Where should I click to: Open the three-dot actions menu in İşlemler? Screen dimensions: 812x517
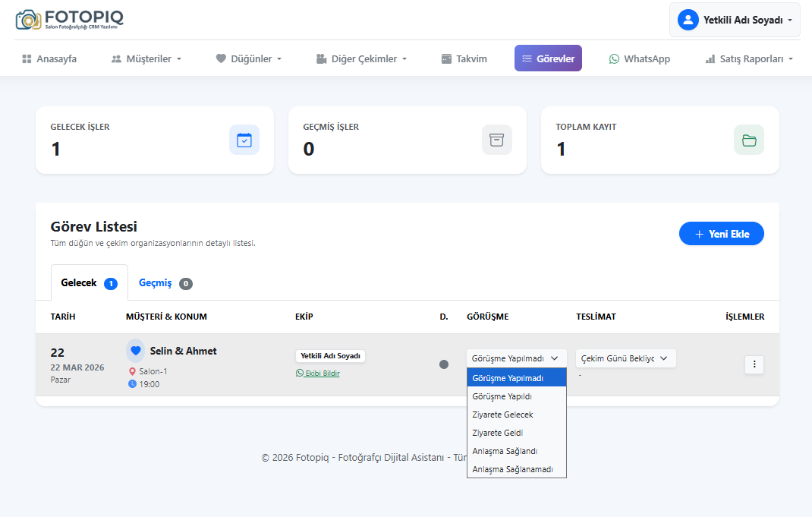(x=754, y=364)
